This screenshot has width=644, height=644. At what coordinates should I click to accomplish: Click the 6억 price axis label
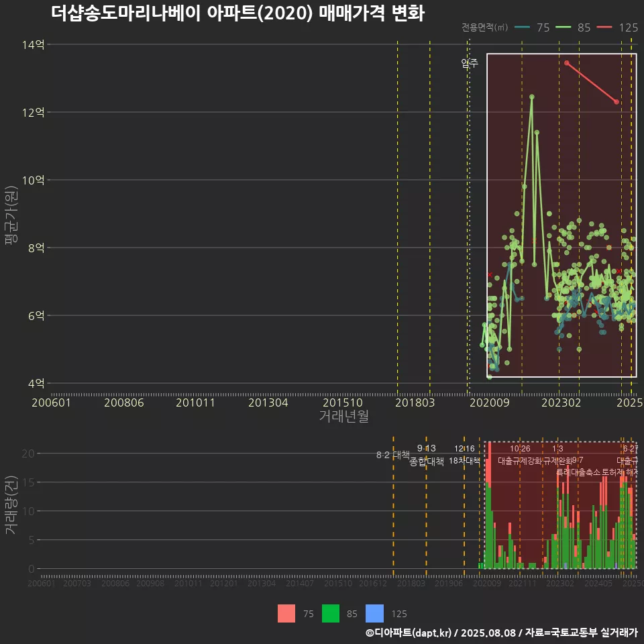tap(36, 315)
